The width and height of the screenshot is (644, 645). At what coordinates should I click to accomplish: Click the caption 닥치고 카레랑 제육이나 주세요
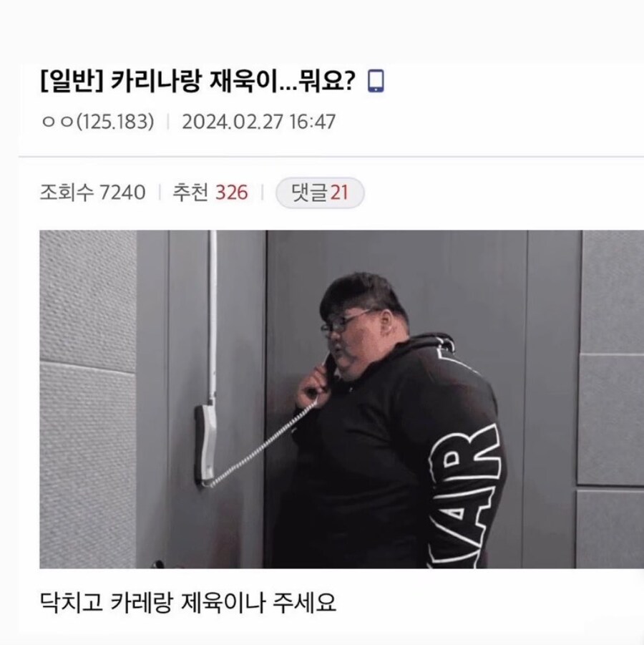click(188, 602)
